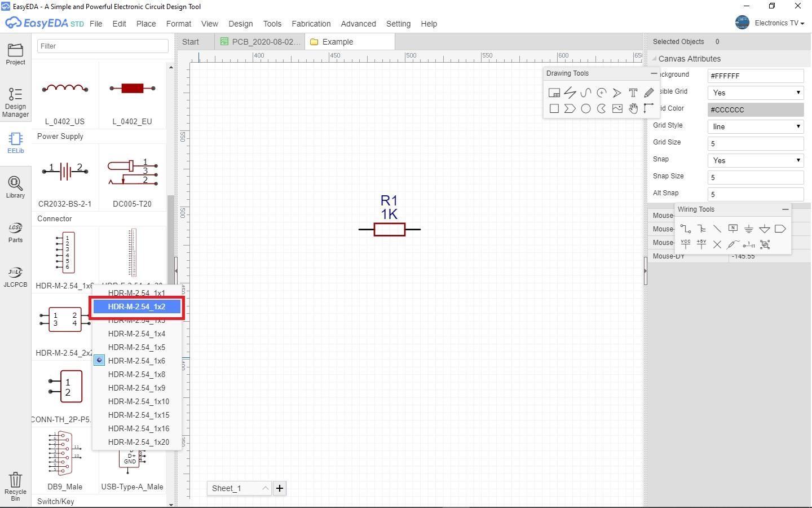Image resolution: width=812 pixels, height=508 pixels.
Task: Select the Text tool in Drawing Tools
Action: [x=633, y=93]
